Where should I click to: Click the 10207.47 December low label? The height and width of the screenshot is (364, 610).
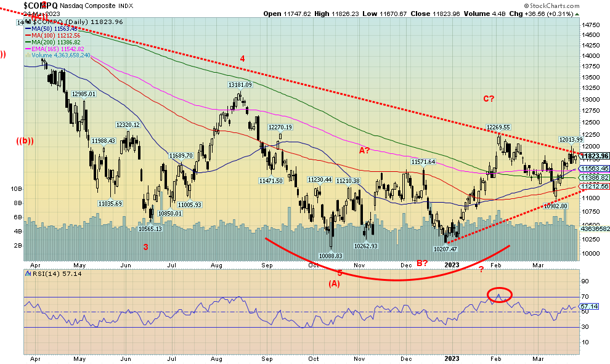click(445, 249)
